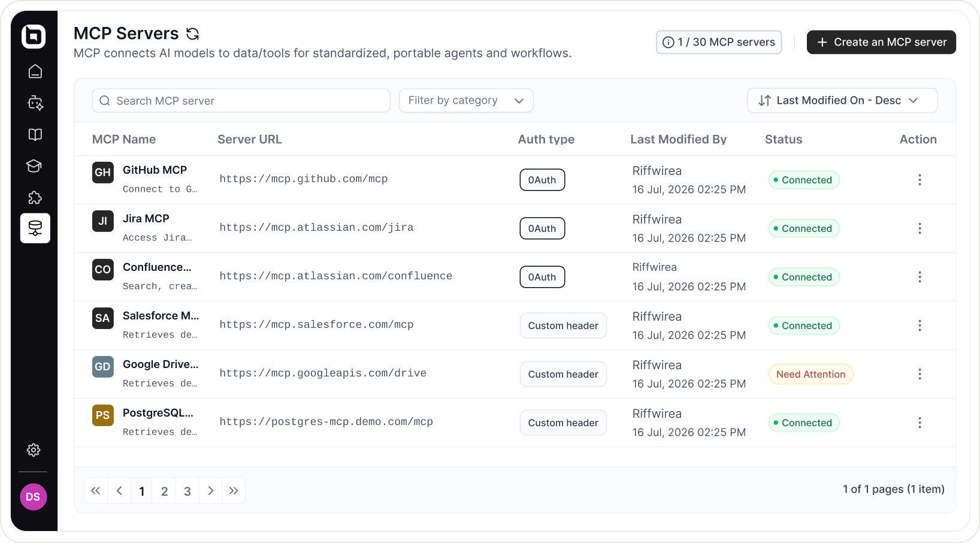Open action menu for Salesforce row

(x=919, y=325)
